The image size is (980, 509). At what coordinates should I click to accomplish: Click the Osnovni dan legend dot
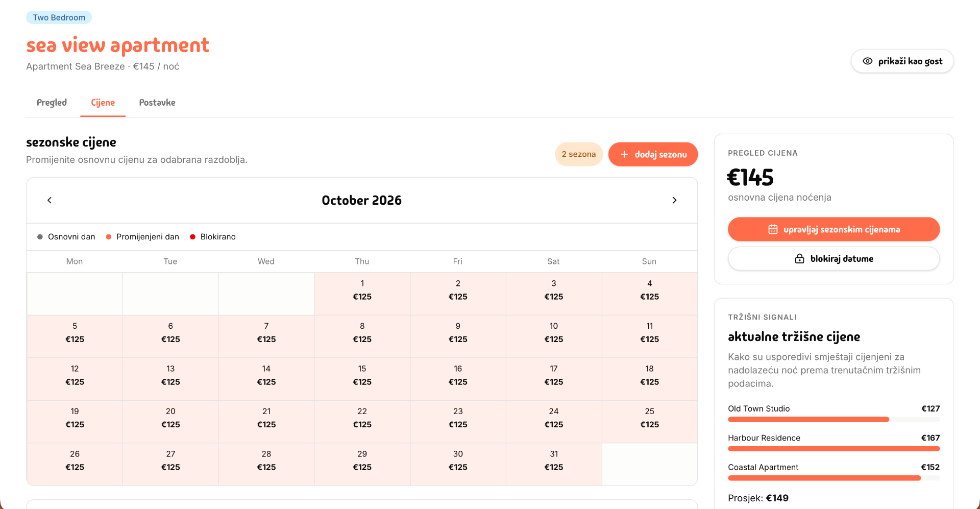pos(40,237)
